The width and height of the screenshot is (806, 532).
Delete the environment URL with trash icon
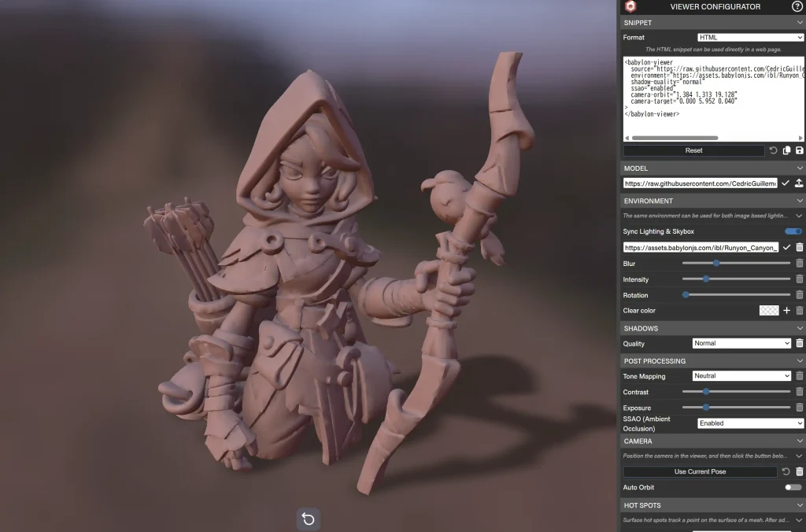800,247
